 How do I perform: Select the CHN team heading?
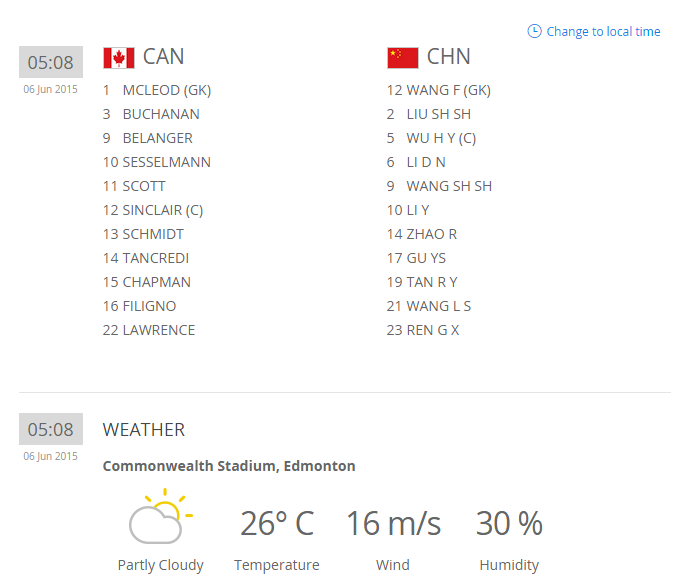tap(448, 56)
